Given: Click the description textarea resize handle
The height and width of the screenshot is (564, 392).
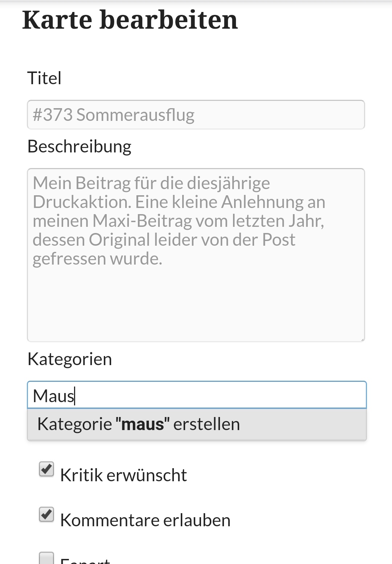Looking at the screenshot, I should pos(362,339).
